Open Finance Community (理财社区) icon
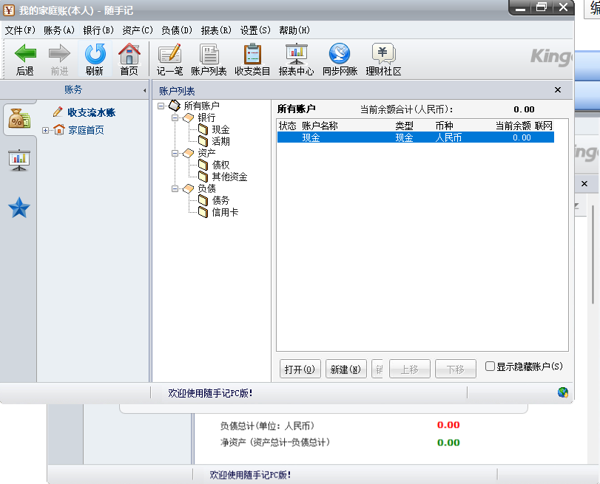The height and width of the screenshot is (484, 600). click(383, 54)
